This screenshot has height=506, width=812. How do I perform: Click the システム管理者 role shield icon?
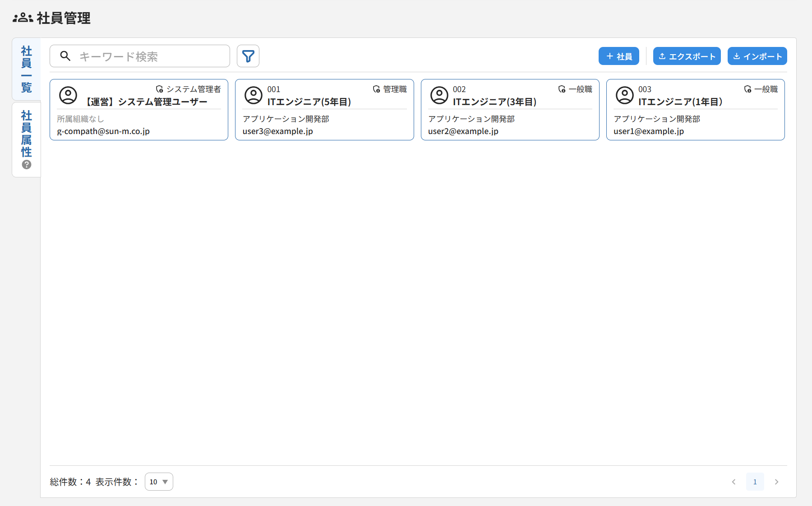click(x=159, y=89)
